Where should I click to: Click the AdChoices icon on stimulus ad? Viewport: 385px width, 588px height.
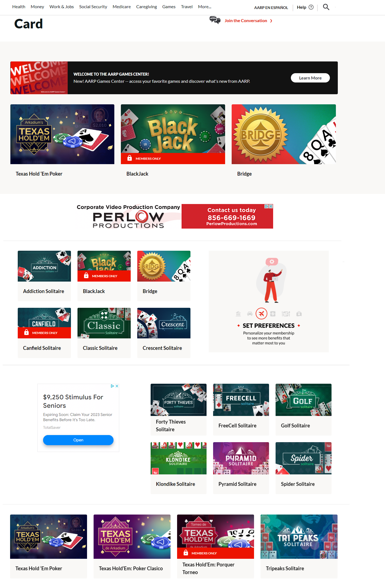pyautogui.click(x=112, y=386)
